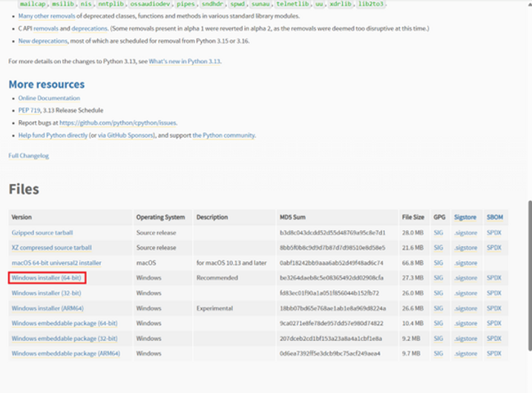
Task: Open the PEP 719 link
Action: point(29,110)
